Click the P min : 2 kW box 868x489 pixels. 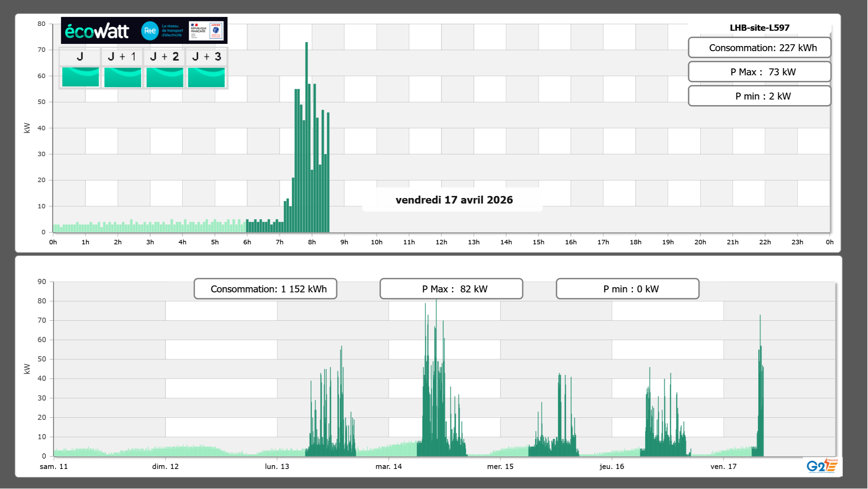pyautogui.click(x=759, y=96)
